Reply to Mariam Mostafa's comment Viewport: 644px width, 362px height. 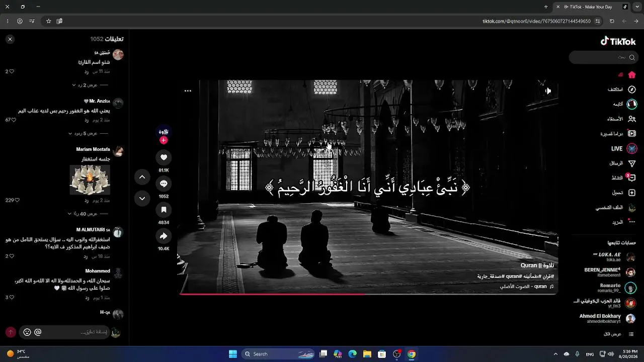tap(87, 200)
